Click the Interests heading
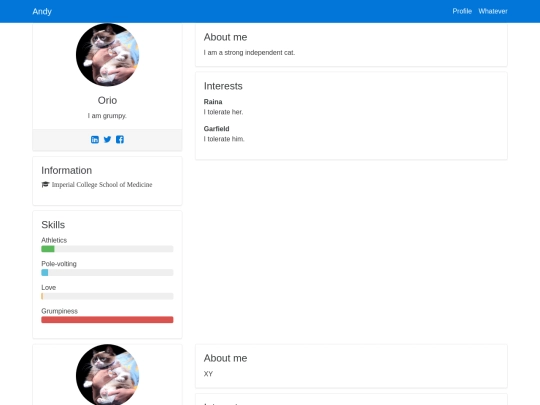Screen dimensions: 540x405 point(223,86)
